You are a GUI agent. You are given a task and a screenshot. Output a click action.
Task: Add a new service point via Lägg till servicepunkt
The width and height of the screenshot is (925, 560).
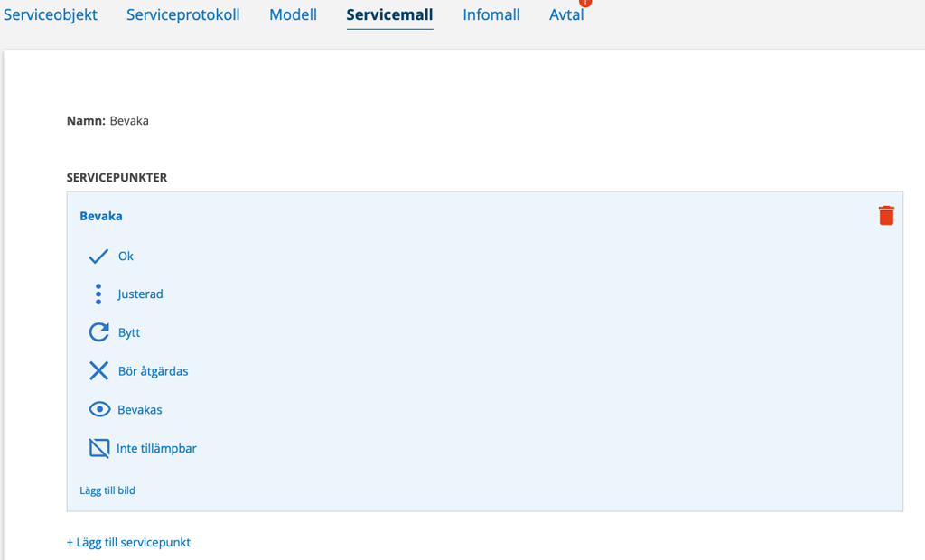pos(128,543)
